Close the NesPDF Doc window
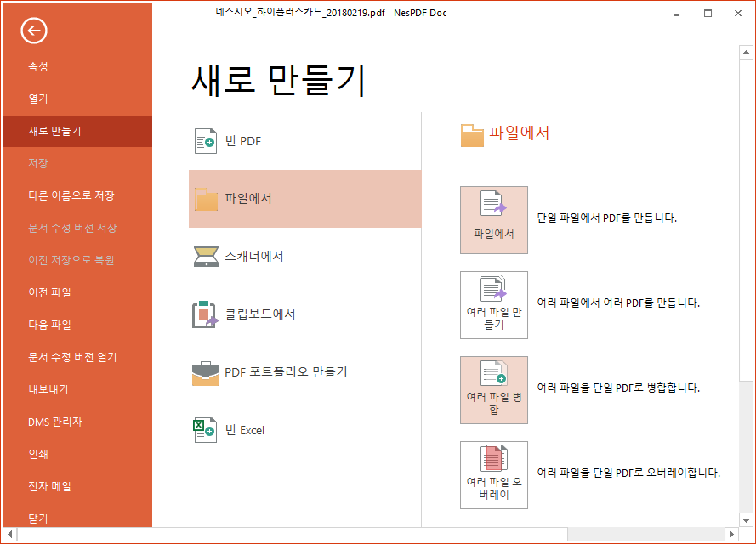Screen dimensions: 756x544 click(x=738, y=14)
